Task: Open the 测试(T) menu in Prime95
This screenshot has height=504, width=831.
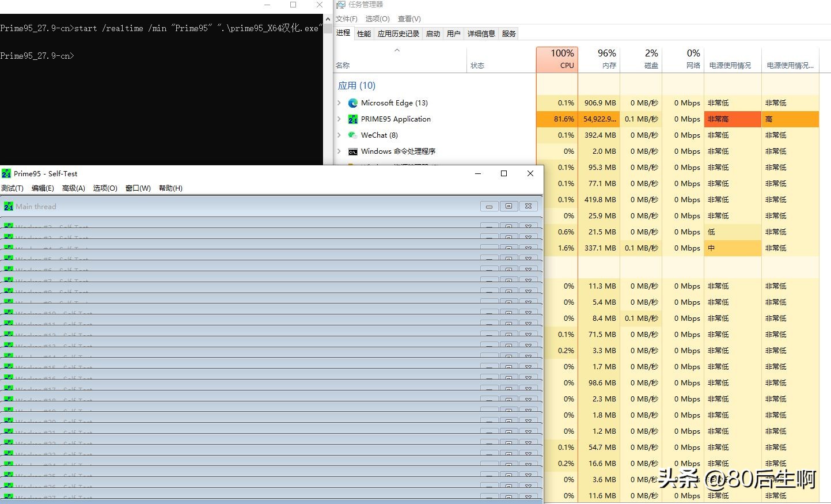Action: 12,188
